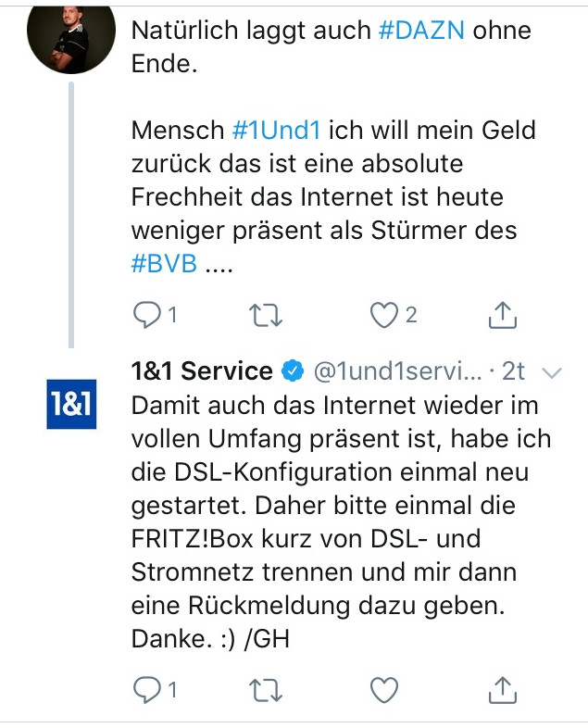
Task: Open the 1&1 Service reply text about FRITZ!Box
Action: coord(333,523)
